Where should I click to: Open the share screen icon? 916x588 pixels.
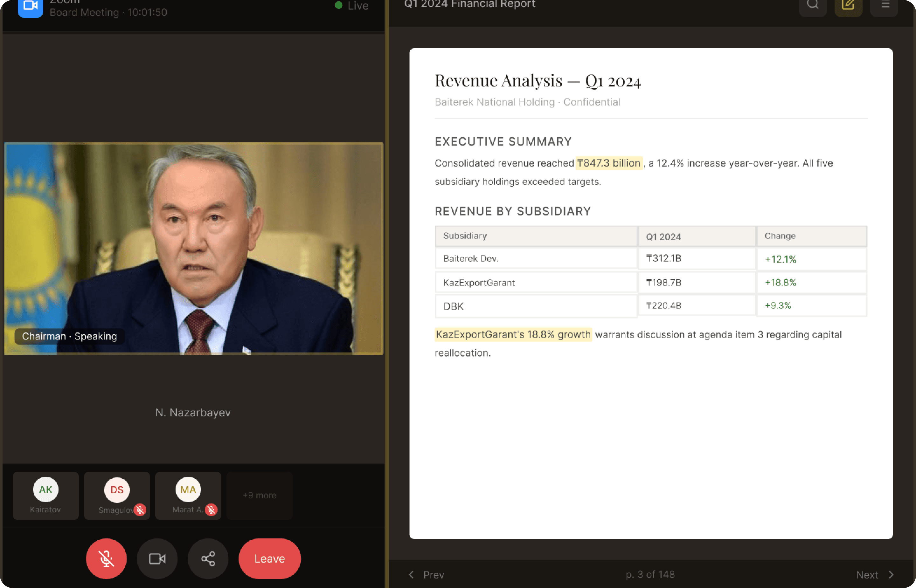(x=208, y=559)
